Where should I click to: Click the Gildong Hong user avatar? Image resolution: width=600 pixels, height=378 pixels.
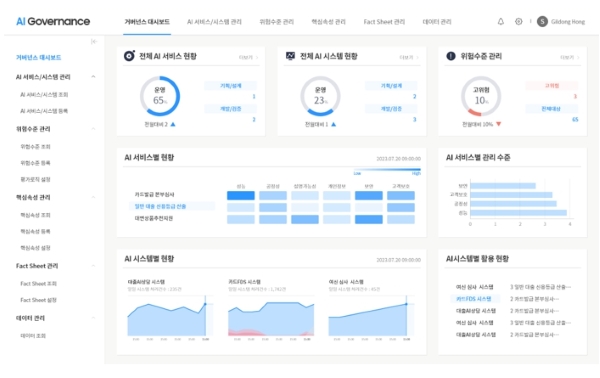click(x=542, y=21)
